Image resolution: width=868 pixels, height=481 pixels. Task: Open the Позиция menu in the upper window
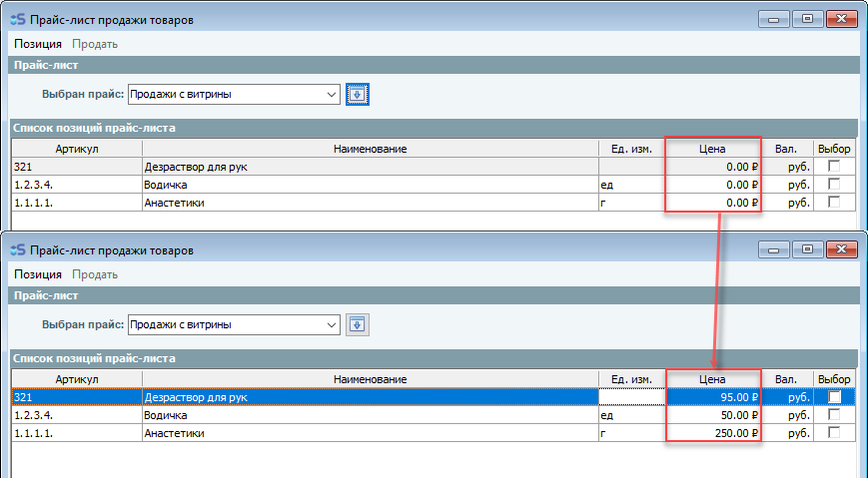pyautogui.click(x=38, y=44)
